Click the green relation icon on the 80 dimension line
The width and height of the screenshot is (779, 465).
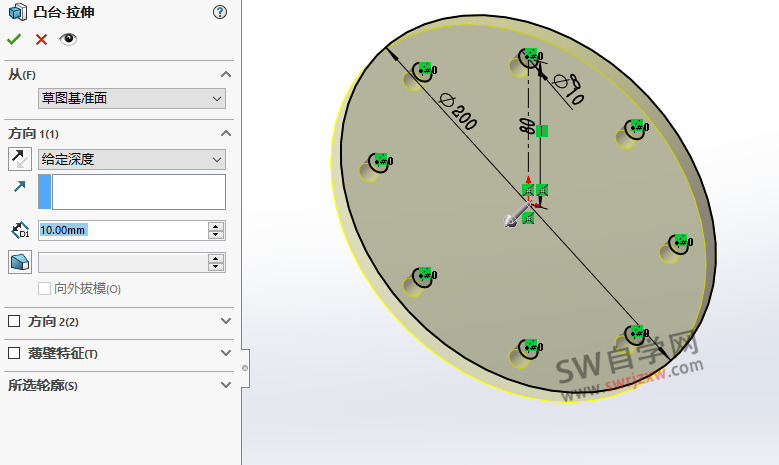pos(542,131)
